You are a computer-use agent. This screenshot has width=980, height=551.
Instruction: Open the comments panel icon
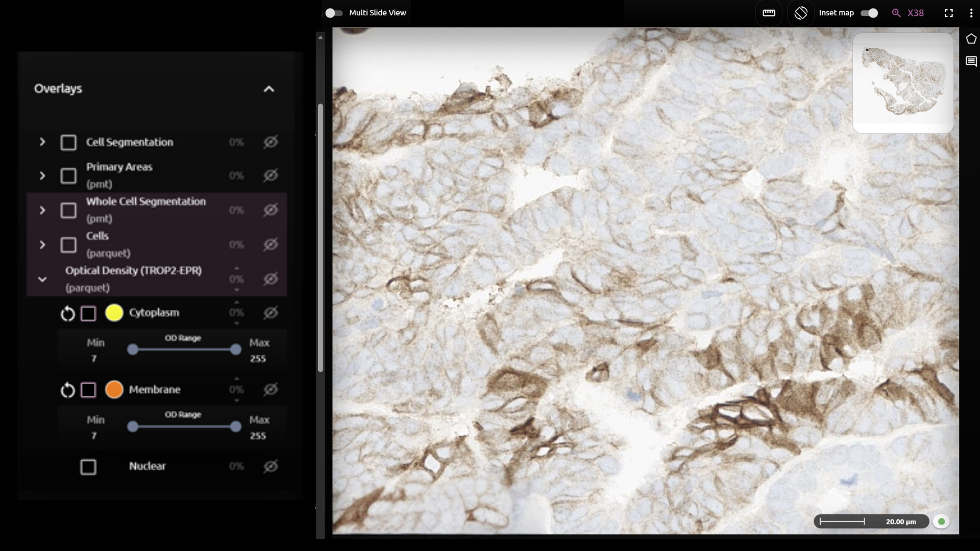pyautogui.click(x=971, y=62)
